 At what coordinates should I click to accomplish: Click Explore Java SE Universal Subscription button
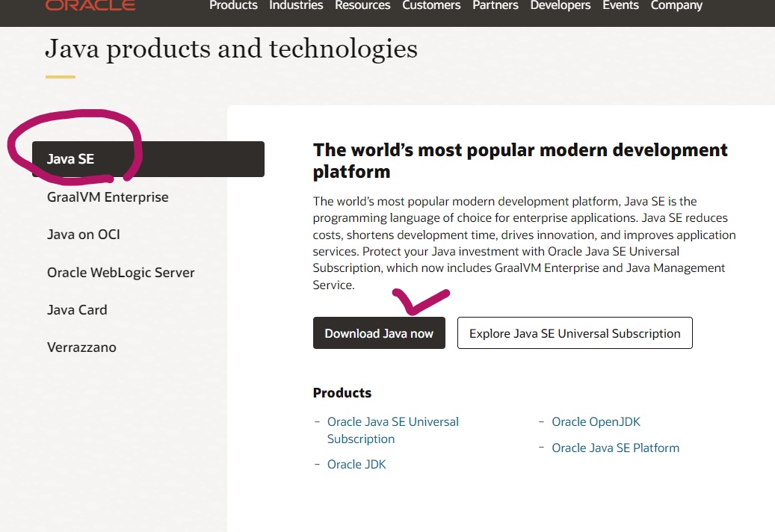575,333
